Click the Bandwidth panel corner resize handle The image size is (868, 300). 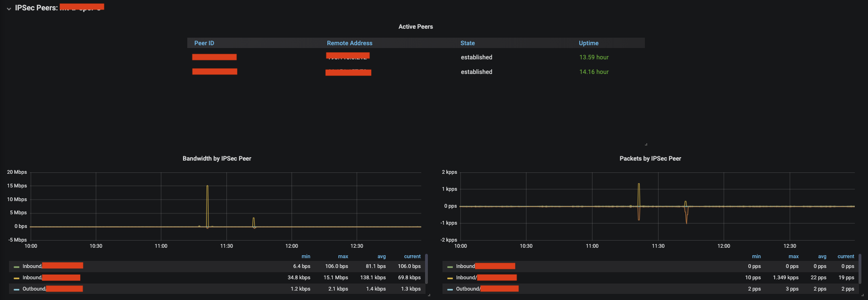(429, 295)
